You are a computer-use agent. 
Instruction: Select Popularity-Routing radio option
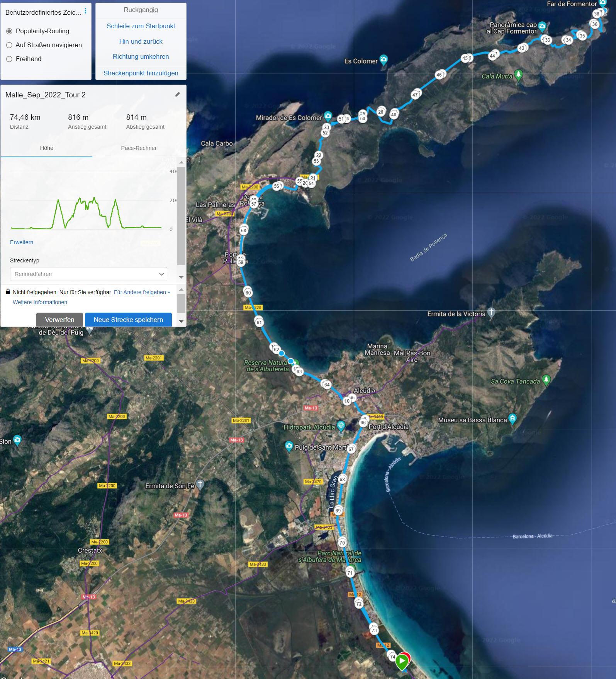click(x=9, y=31)
